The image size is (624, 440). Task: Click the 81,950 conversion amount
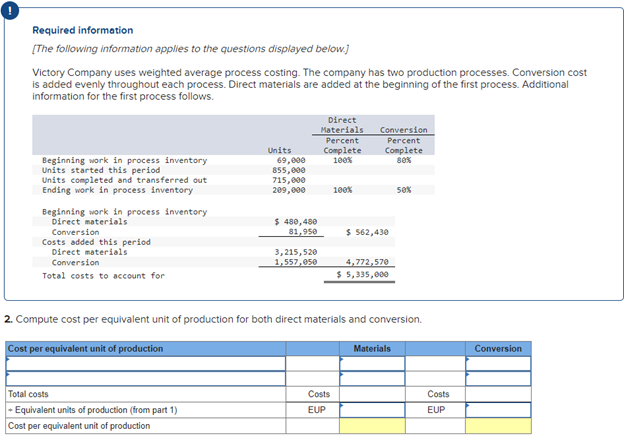point(303,232)
